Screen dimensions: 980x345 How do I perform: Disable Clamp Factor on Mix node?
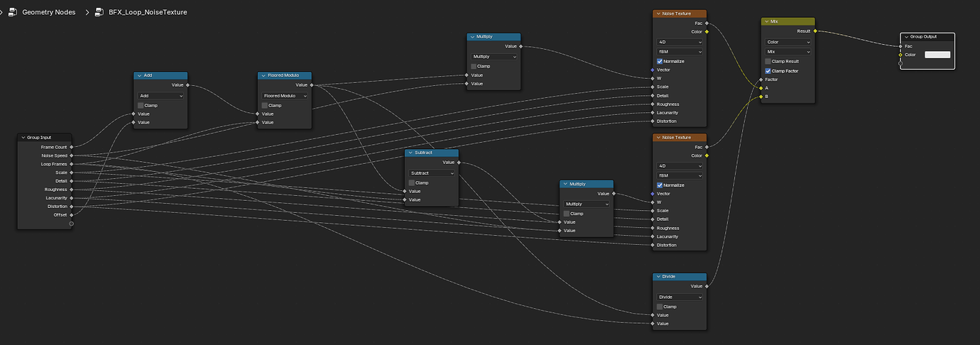pyautogui.click(x=768, y=70)
